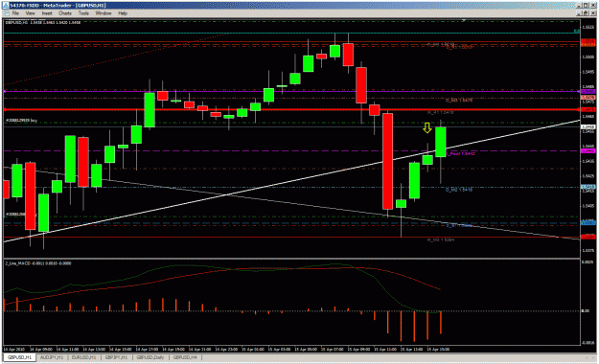Click the D_M2 1.5416 level label

click(459, 190)
